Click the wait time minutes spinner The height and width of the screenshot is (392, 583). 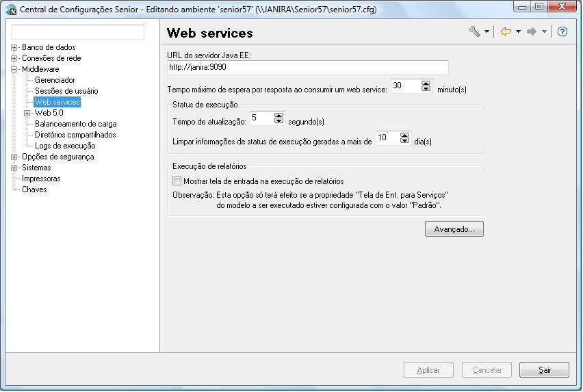point(426,86)
